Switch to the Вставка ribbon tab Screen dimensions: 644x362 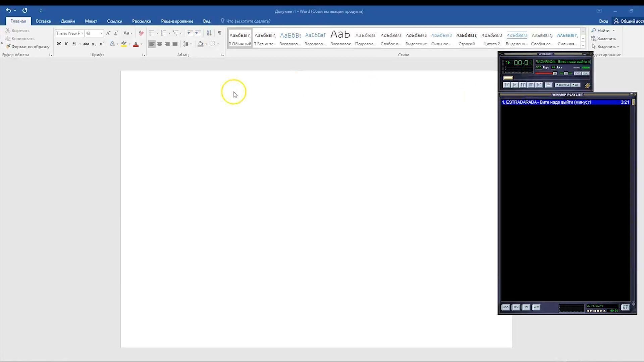click(43, 21)
